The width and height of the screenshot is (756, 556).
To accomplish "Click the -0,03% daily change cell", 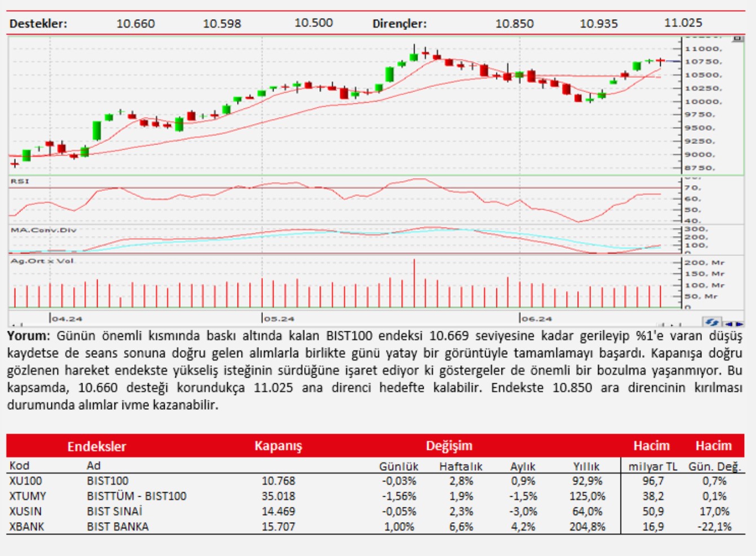I will click(399, 481).
